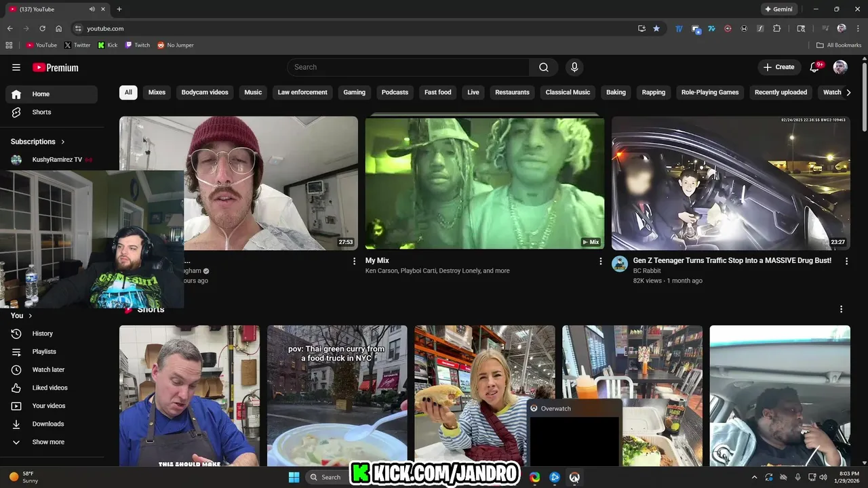This screenshot has width=868, height=488.
Task: Select the Law enforcement chip
Action: pyautogui.click(x=302, y=92)
